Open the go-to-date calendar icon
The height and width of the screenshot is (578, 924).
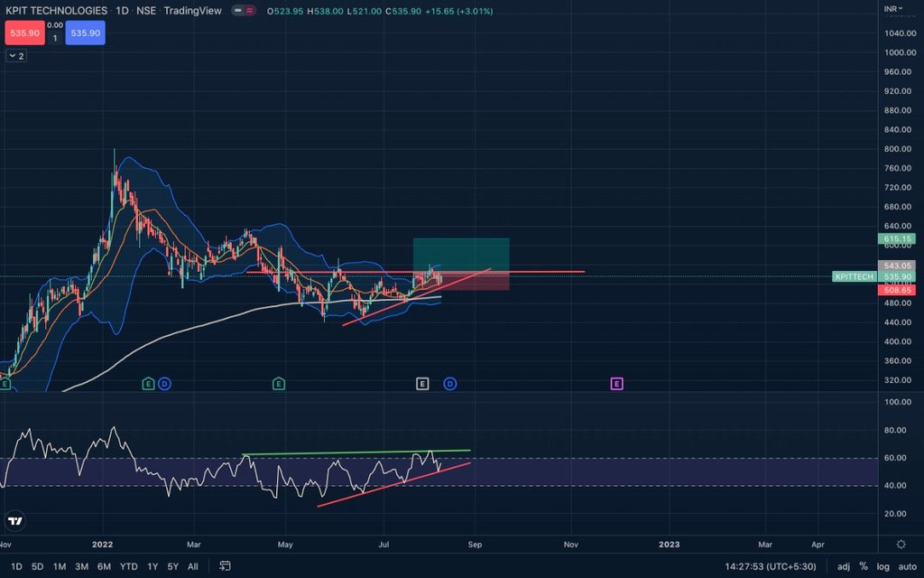(x=225, y=566)
